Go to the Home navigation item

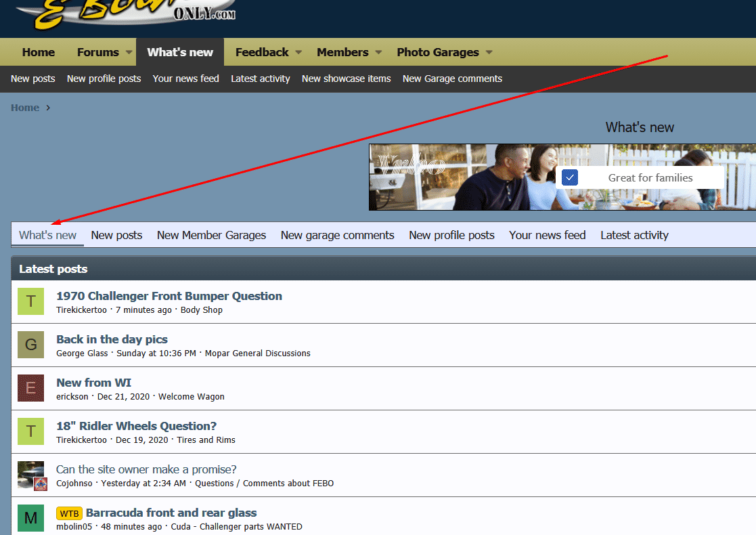39,52
